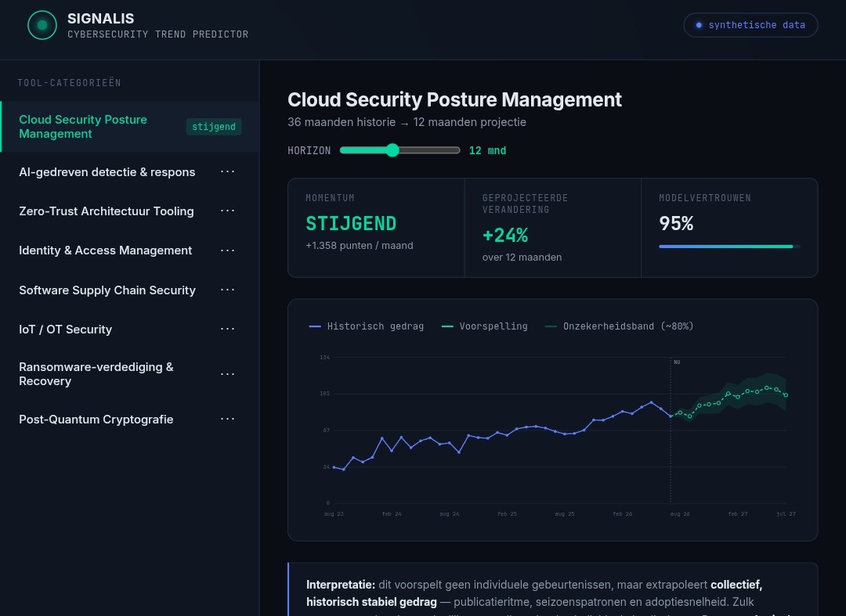Screen dimensions: 846x616
Task: Click the first historical data point
Action: [334, 467]
